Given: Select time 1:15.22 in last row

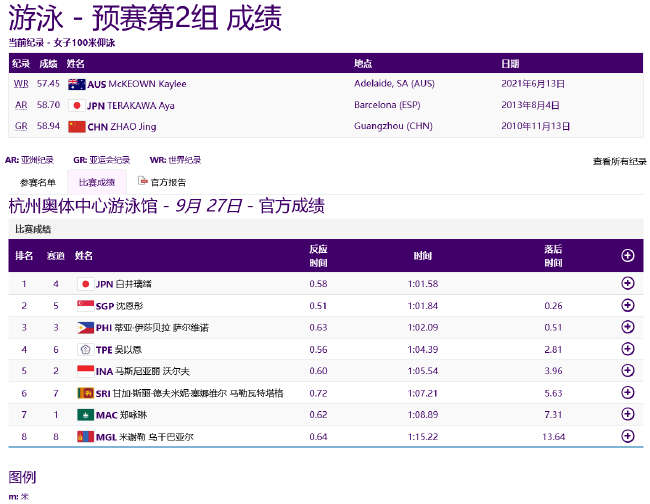Looking at the screenshot, I should click(x=423, y=437).
